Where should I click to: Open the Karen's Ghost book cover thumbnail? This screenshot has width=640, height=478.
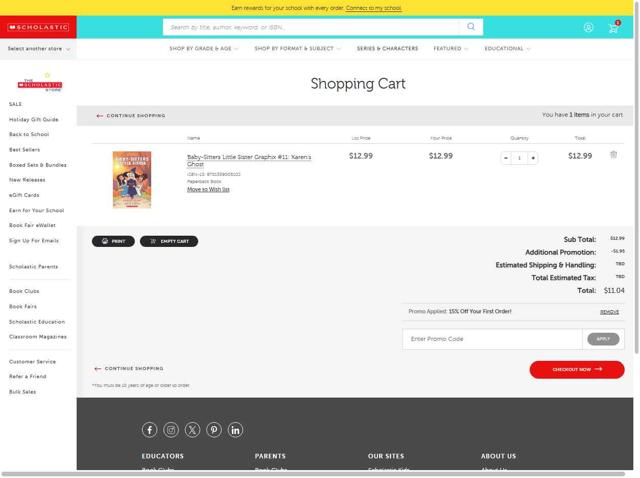coord(132,180)
